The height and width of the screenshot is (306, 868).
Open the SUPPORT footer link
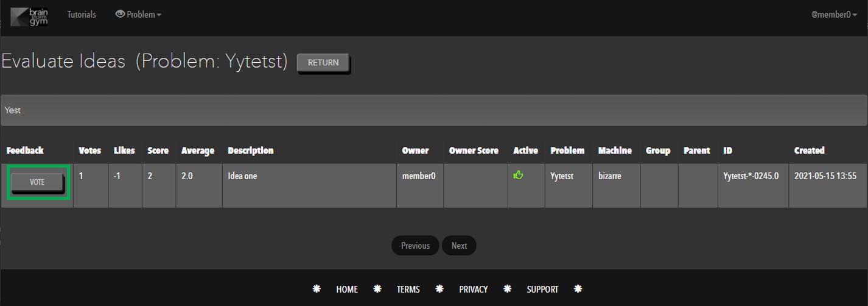point(542,290)
